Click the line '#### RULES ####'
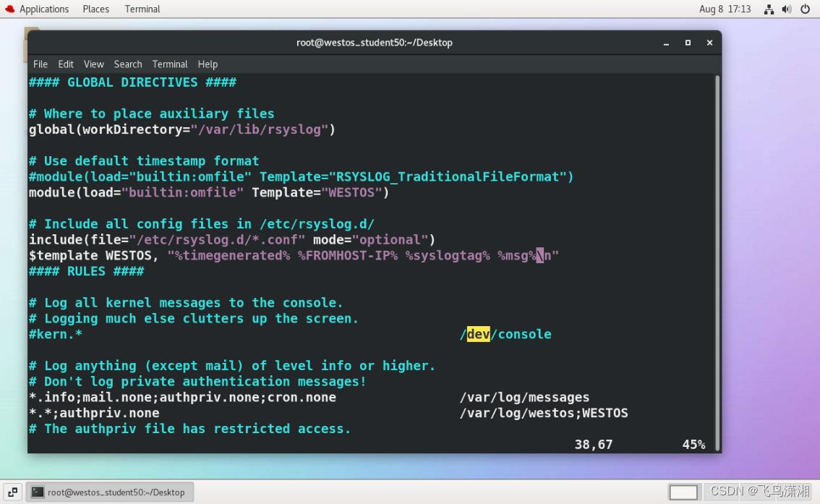Viewport: 820px width, 504px height. point(86,271)
